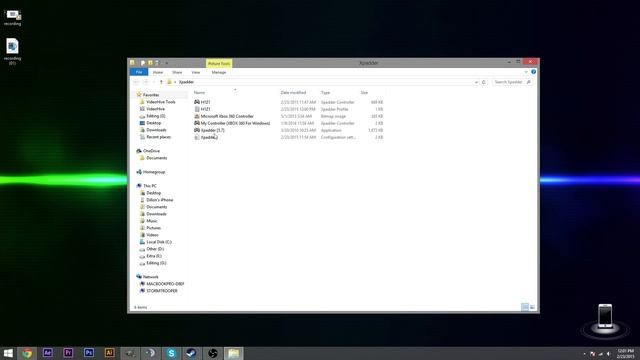Click the volume icon in system tray
Image resolution: width=640 pixels, height=360 pixels.
608,354
